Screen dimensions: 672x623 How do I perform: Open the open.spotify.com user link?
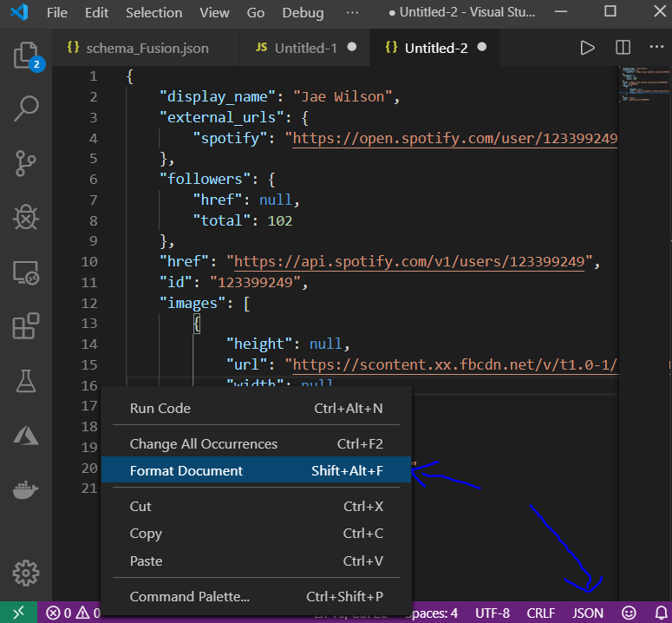(x=455, y=139)
